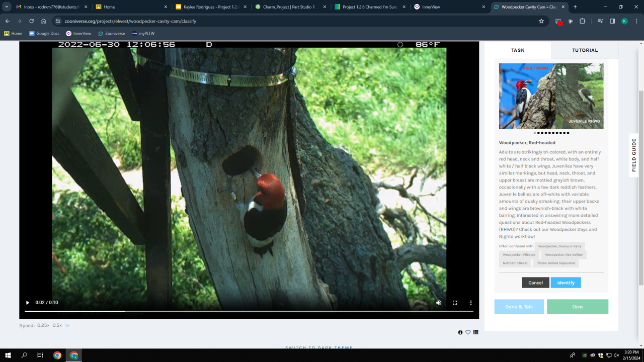This screenshot has width=644, height=362.
Task: Switch to the TASK tab
Action: click(518, 50)
